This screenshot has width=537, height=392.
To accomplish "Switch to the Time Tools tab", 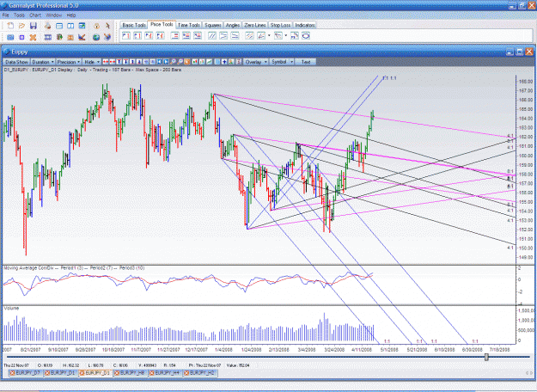I will [189, 25].
